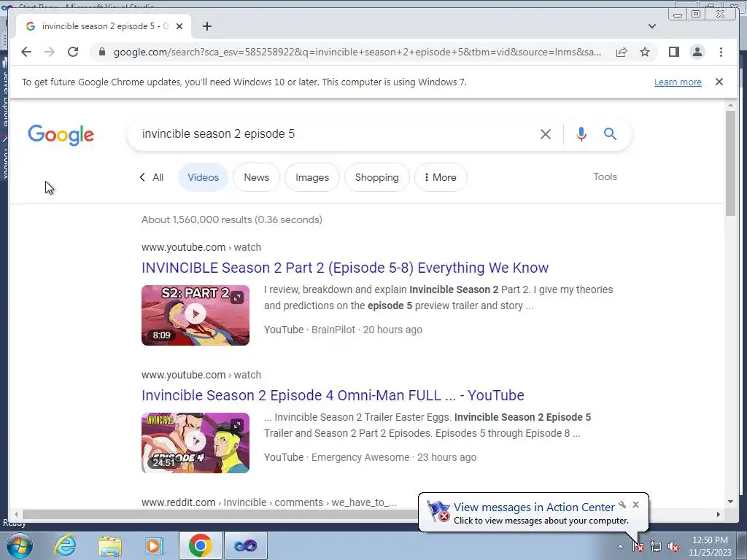Open a new tab
Screen dimensions: 747x560
click(x=206, y=26)
